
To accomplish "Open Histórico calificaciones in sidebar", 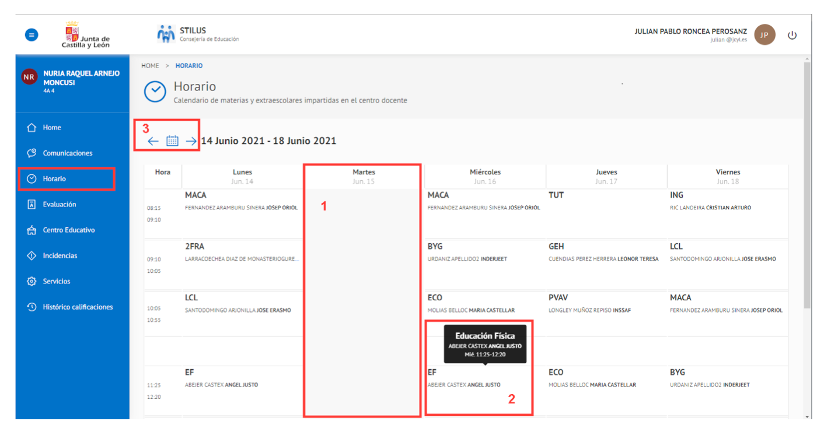I will [x=77, y=306].
